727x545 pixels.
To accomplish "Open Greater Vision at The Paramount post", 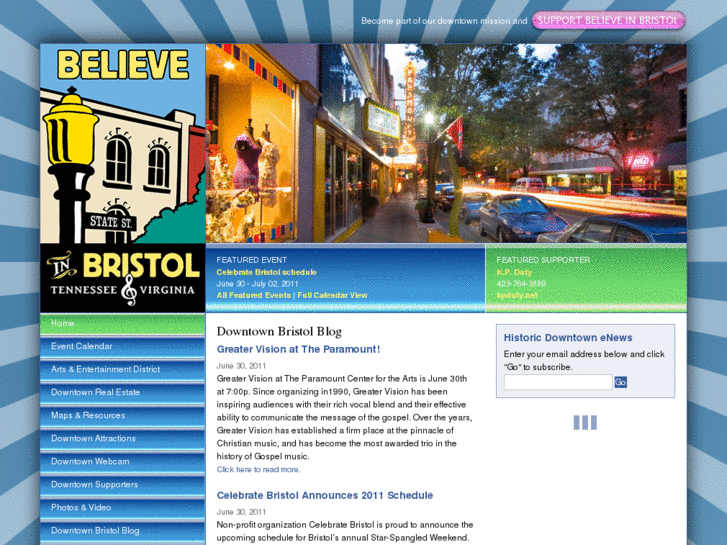I will [x=298, y=349].
